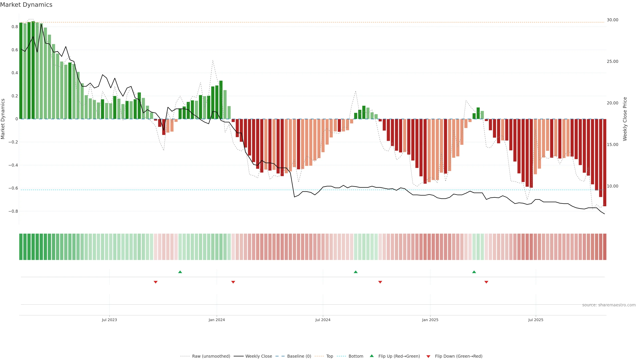The width and height of the screenshot is (644, 362).
Task: Click the earliest red flip-down marker in 2023
Action: (x=155, y=282)
